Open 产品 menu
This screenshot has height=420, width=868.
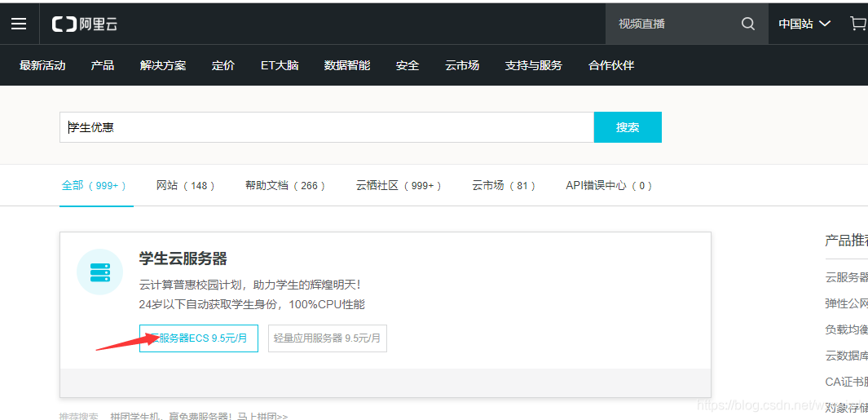coord(103,65)
